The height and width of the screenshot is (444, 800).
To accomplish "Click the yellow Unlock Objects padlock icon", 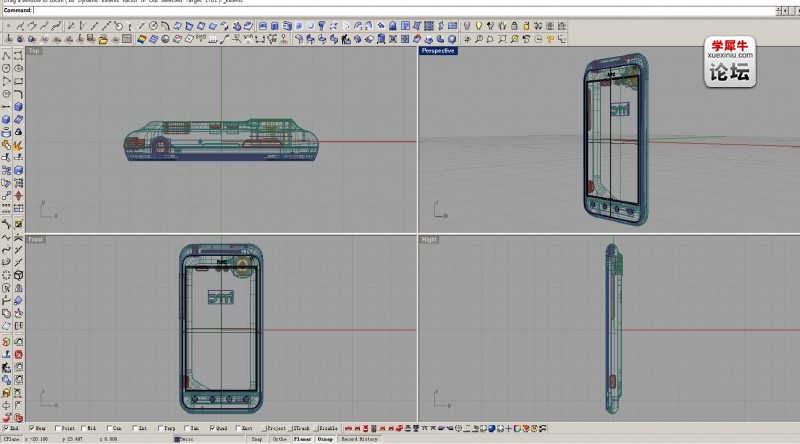I will click(x=526, y=26).
